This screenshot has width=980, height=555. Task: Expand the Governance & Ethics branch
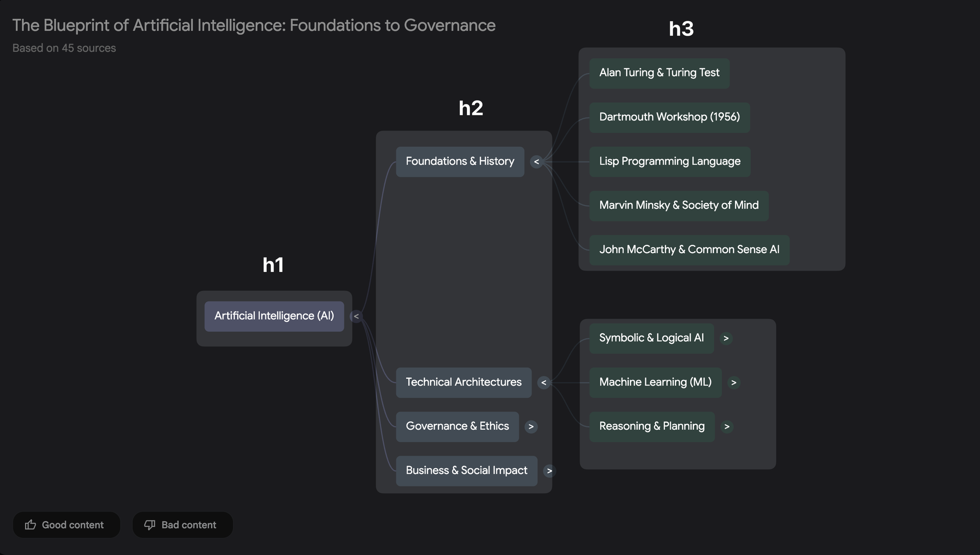click(x=531, y=427)
